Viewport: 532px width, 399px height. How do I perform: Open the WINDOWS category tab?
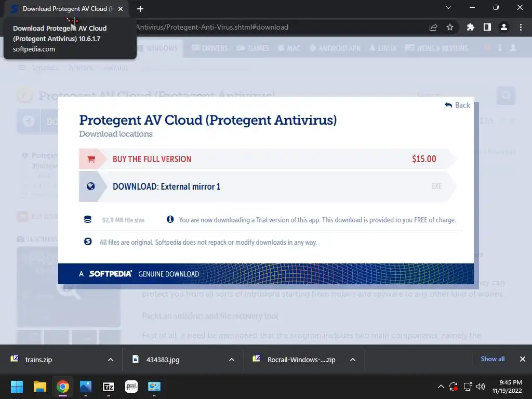(158, 48)
